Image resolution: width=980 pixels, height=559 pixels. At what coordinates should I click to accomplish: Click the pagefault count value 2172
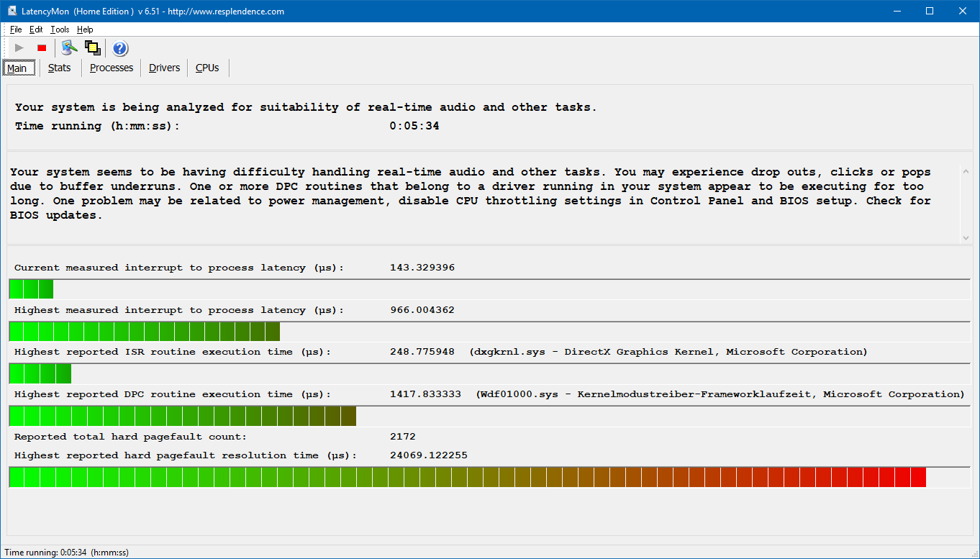tap(403, 437)
